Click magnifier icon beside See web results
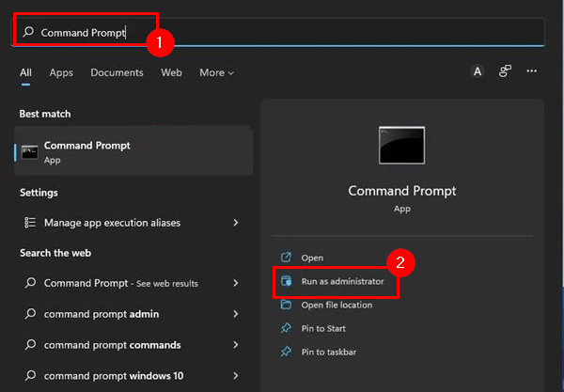Image resolution: width=564 pixels, height=392 pixels. [31, 283]
